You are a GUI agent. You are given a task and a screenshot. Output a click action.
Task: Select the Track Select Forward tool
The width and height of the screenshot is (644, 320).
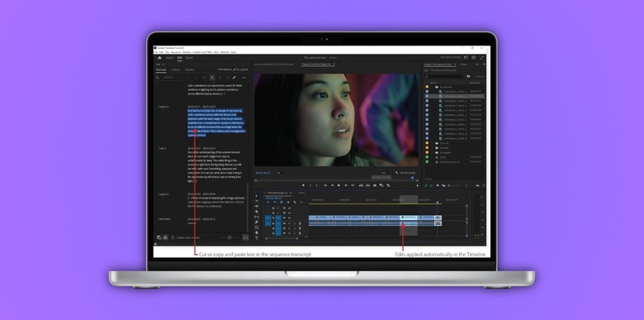257,201
